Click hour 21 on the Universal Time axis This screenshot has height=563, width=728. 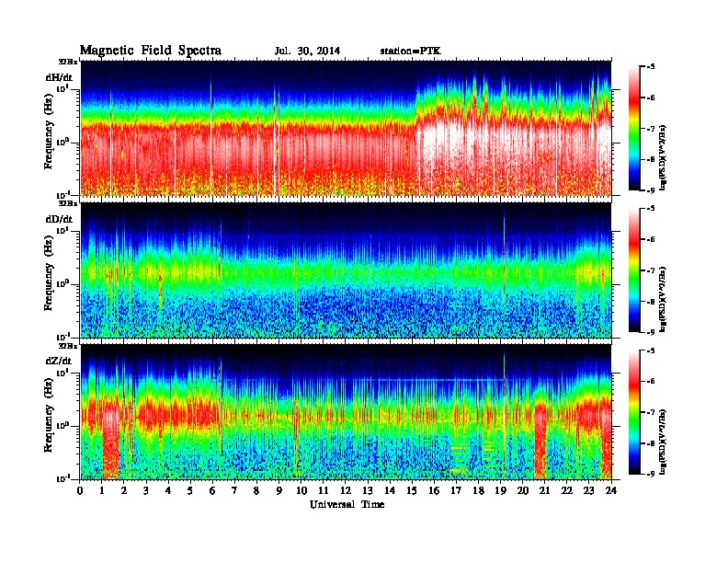[x=544, y=491]
